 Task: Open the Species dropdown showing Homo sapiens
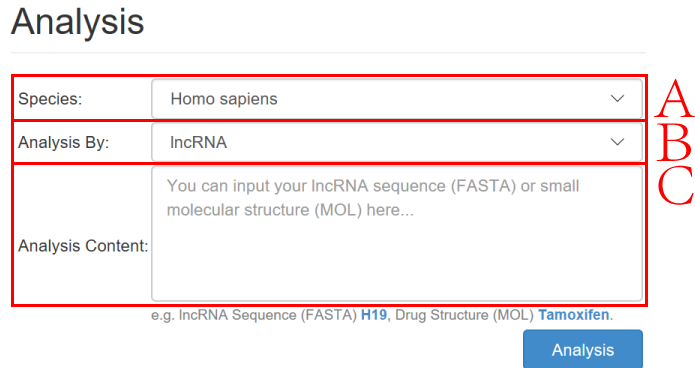[397, 98]
